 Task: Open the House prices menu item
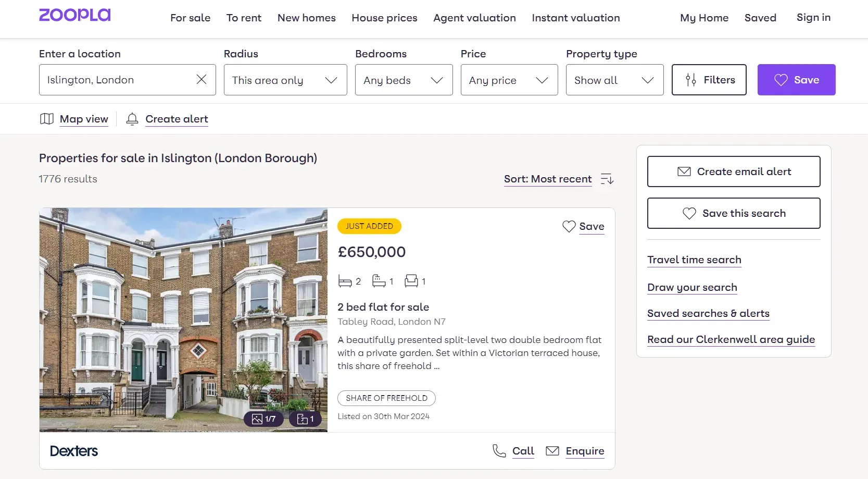384,18
